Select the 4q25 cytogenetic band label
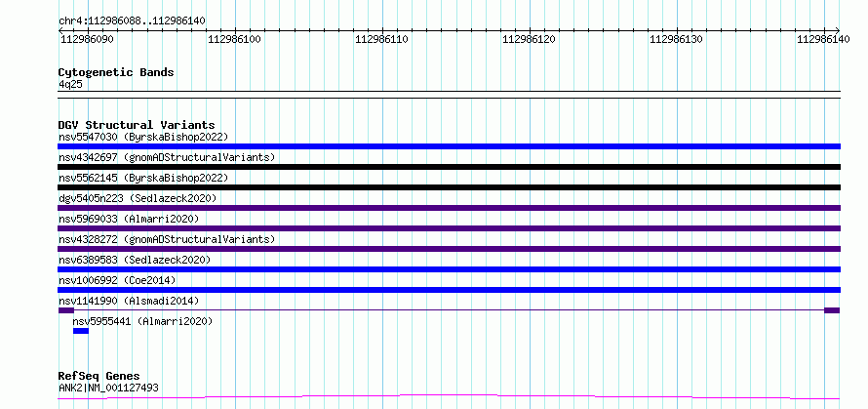Viewport: 868px width, 409px height. (x=70, y=84)
